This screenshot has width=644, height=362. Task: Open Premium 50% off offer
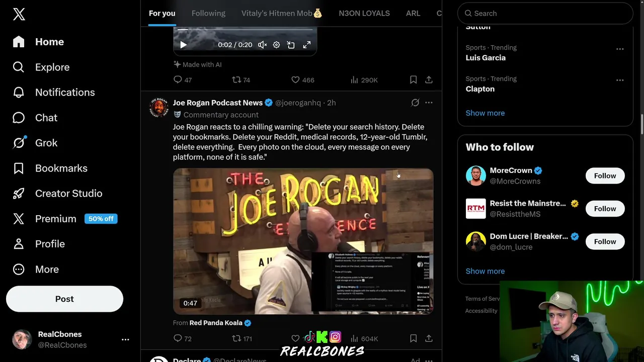(65, 219)
